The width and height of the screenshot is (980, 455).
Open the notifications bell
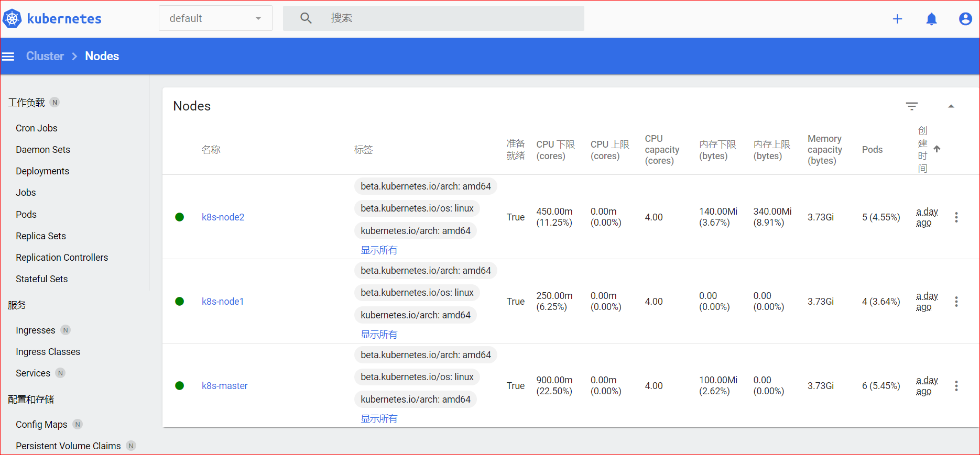point(931,19)
